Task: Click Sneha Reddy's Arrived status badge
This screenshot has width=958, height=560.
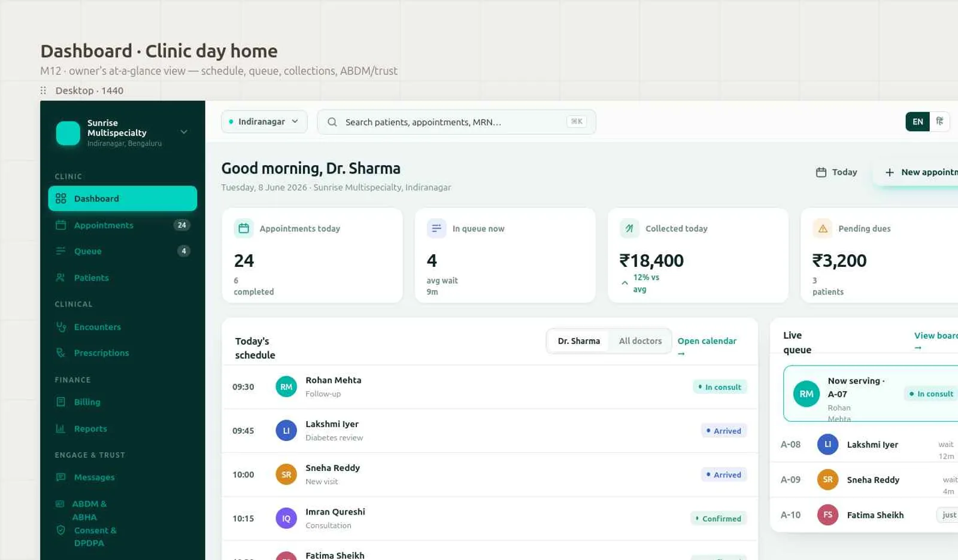Action: pos(724,474)
